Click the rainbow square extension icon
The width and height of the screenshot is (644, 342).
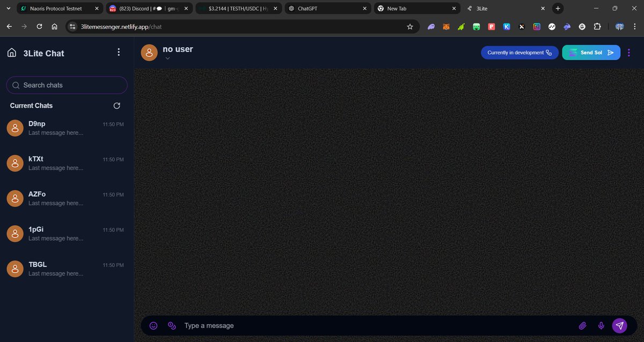[x=537, y=27]
